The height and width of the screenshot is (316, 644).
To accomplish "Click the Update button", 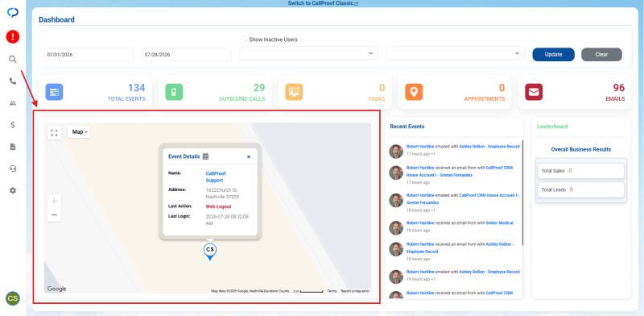I will (x=553, y=54).
